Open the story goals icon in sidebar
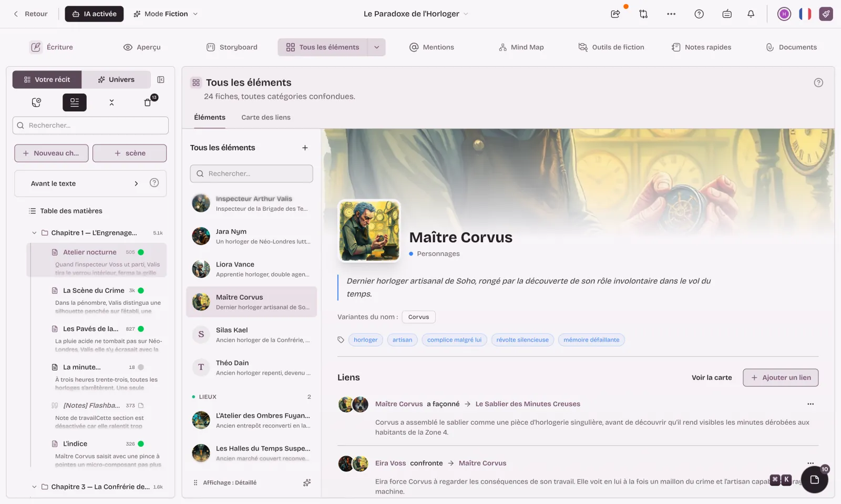Viewport: 841px width, 504px height. (x=36, y=102)
